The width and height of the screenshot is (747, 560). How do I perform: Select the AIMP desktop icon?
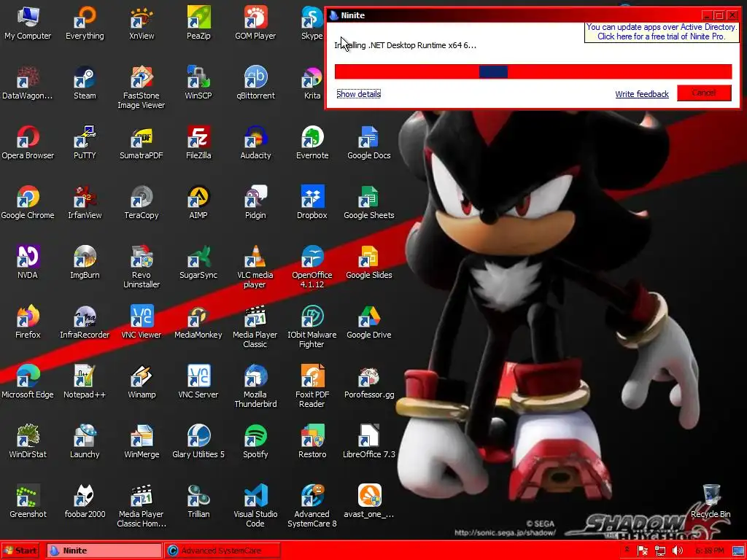[198, 203]
